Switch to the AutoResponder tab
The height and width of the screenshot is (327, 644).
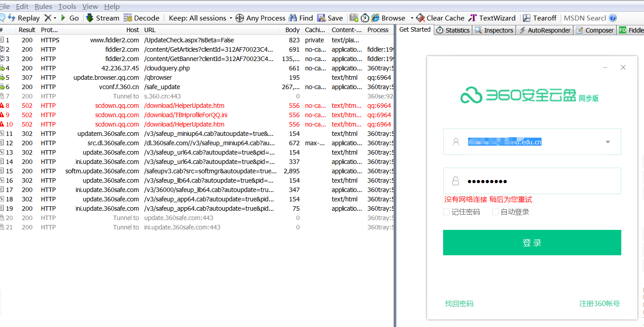(x=545, y=30)
